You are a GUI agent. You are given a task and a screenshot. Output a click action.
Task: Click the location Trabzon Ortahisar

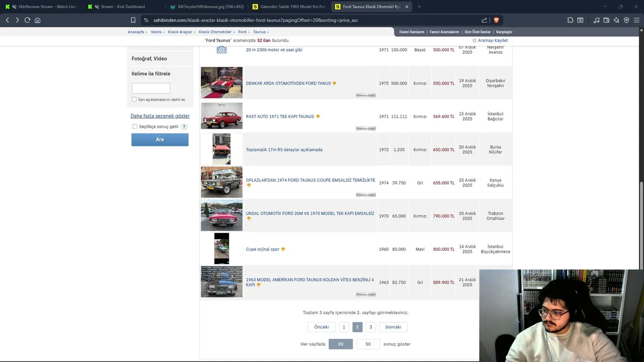[x=496, y=216]
